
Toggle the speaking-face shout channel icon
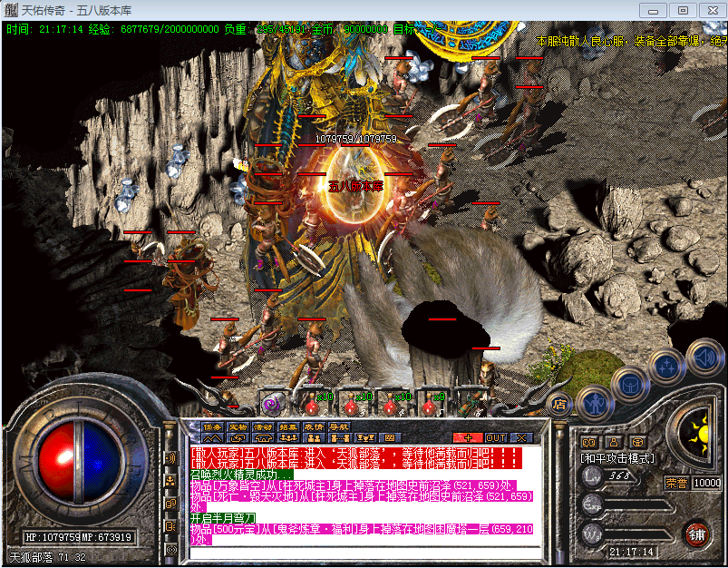click(x=170, y=526)
